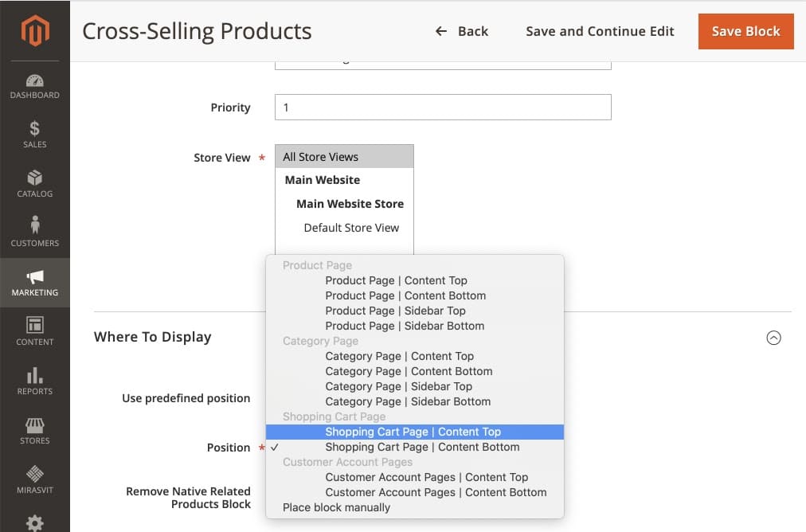Open the Stores sidebar icon

tap(35, 430)
